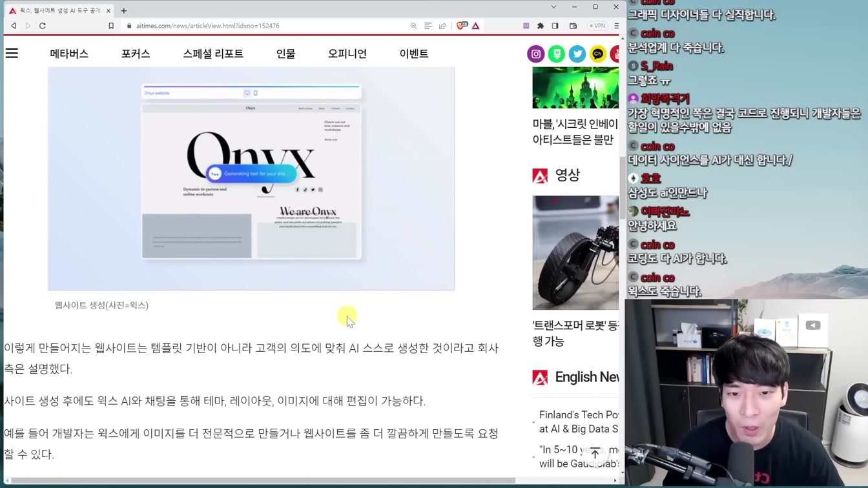Open Finland's Tech news link
Viewport: 868px width, 488px height.
(x=579, y=422)
